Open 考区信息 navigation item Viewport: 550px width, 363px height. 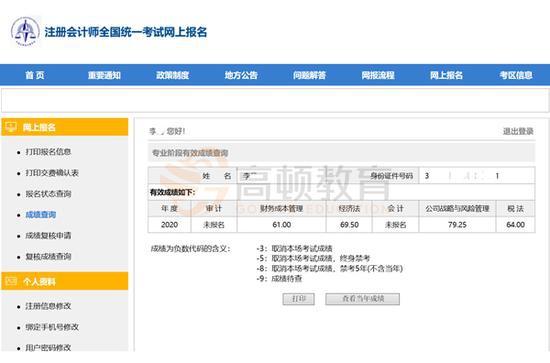pos(516,75)
